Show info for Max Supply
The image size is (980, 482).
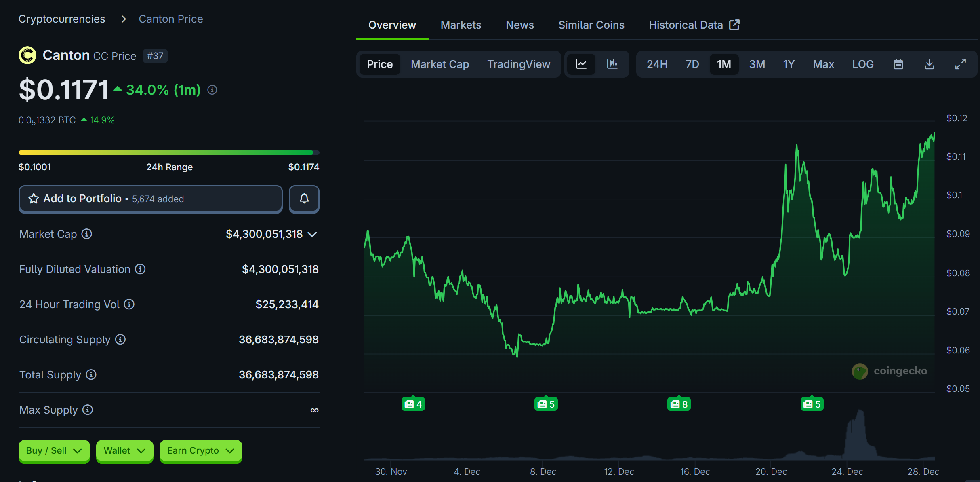(88, 410)
